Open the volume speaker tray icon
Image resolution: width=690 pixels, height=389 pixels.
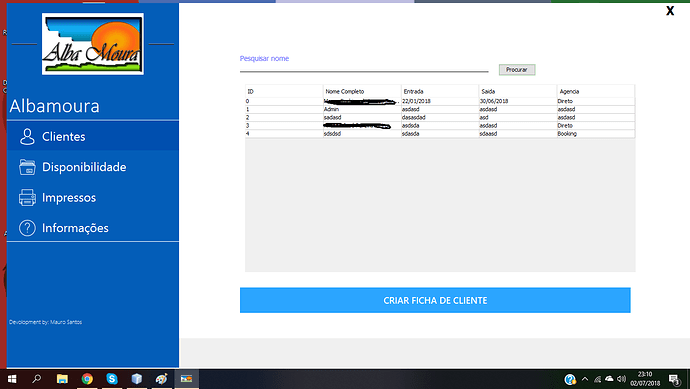pyautogui.click(x=621, y=379)
